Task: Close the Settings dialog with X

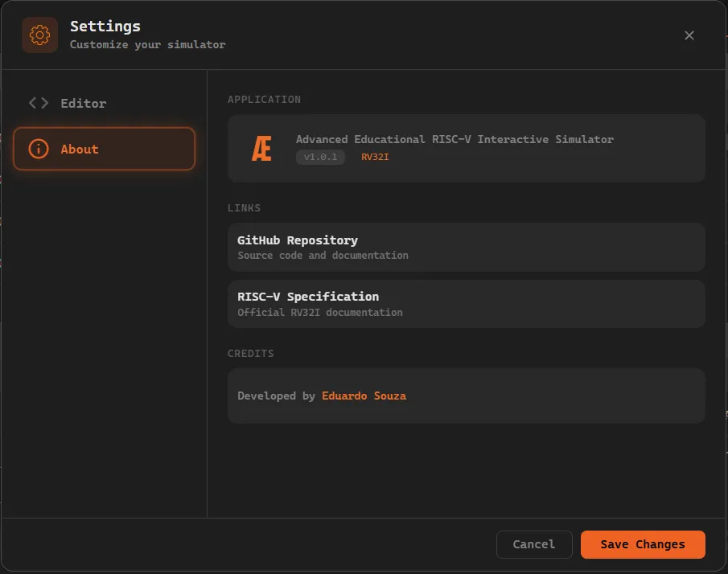Action: 689,35
